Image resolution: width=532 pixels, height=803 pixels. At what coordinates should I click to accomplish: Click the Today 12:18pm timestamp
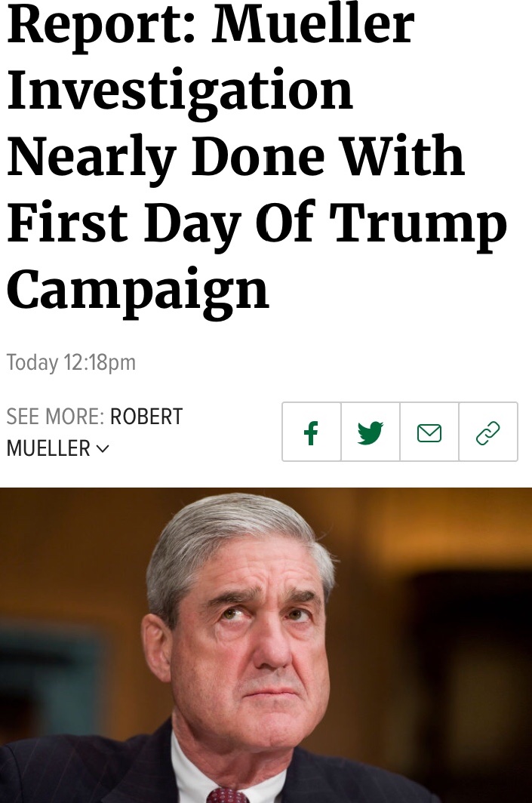[71, 362]
